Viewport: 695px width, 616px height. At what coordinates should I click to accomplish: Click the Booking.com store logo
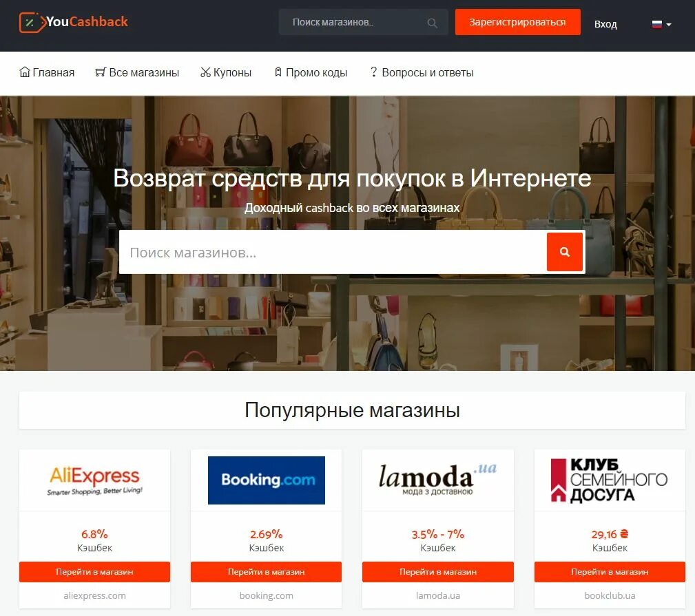(x=267, y=480)
